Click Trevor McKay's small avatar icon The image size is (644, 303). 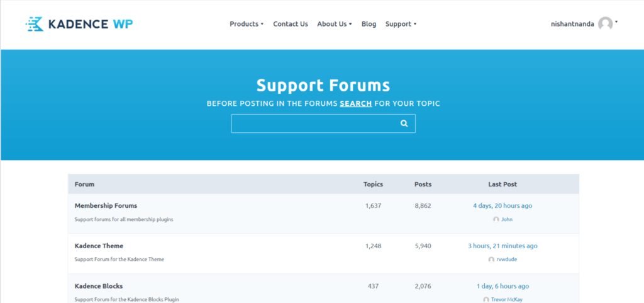[x=486, y=300]
